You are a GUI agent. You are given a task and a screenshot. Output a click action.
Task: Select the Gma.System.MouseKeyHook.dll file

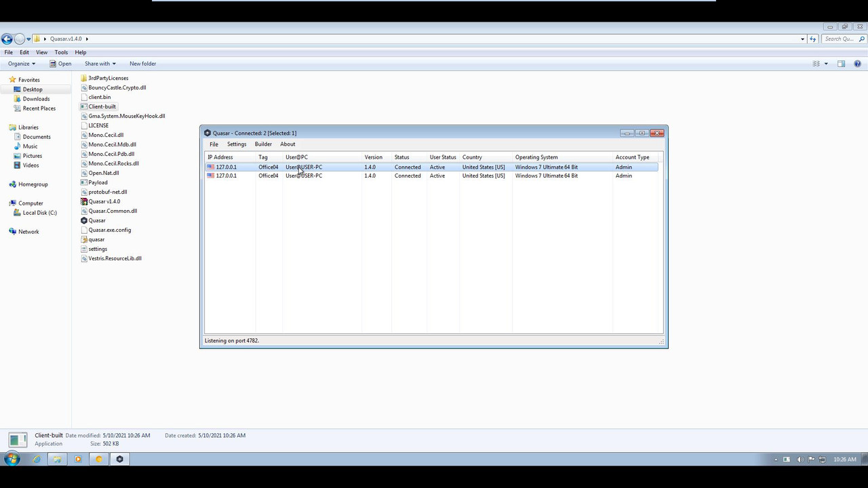pos(123,116)
